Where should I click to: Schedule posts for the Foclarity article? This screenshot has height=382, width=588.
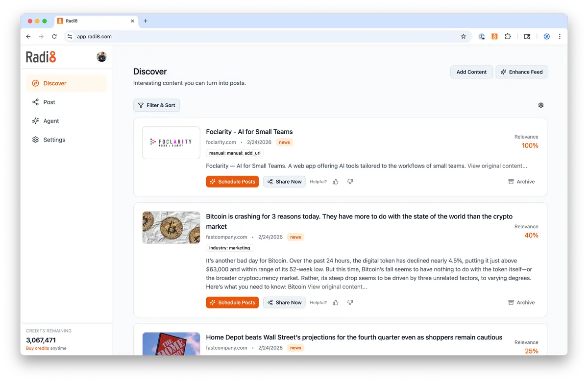(x=232, y=182)
